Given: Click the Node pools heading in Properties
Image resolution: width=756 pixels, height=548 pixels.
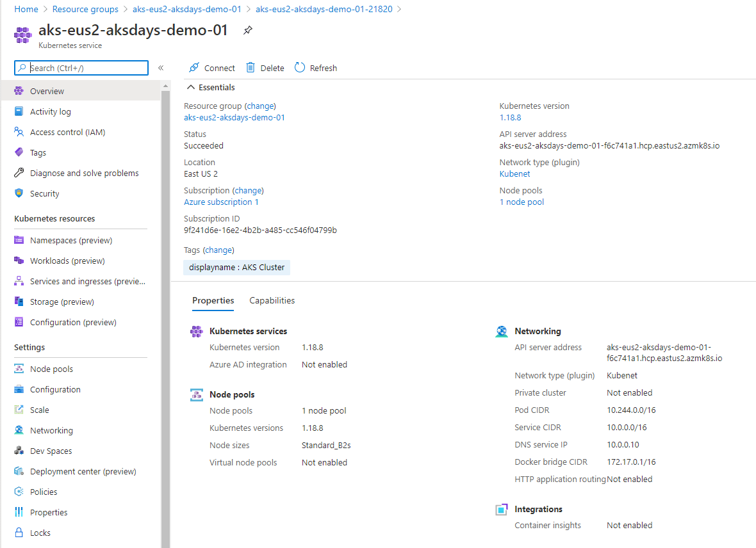Looking at the screenshot, I should point(232,395).
